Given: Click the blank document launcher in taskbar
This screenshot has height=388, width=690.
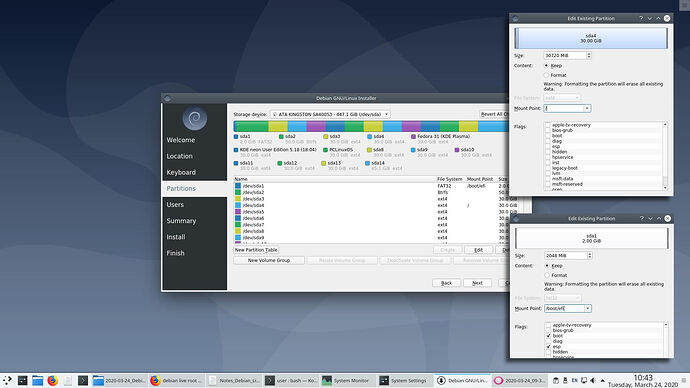Looking at the screenshot, I should coord(67,380).
